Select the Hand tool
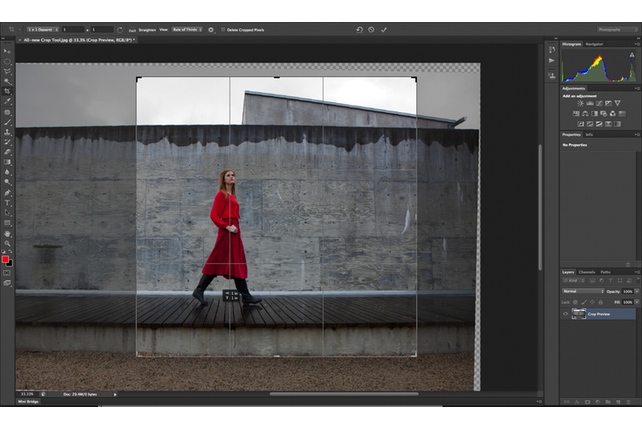The height and width of the screenshot is (428, 642). point(7,233)
